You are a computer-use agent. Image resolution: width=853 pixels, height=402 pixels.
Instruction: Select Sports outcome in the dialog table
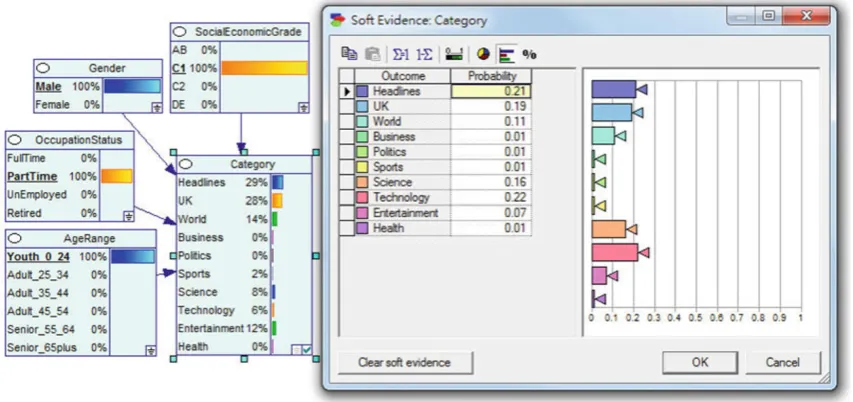pos(388,167)
